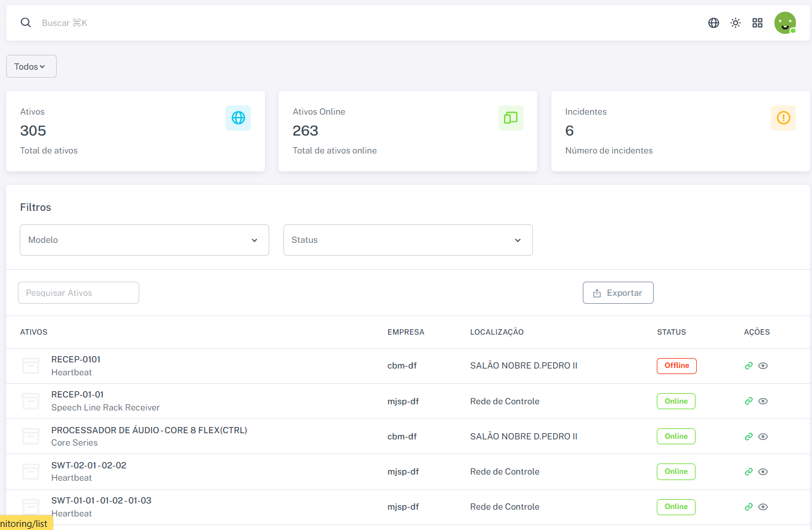
Task: Click mjsp-df company in RECEP-01-01 row
Action: 403,401
